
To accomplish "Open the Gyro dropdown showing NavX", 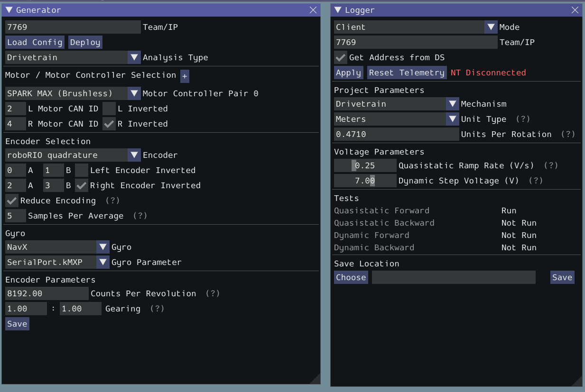I will [103, 247].
